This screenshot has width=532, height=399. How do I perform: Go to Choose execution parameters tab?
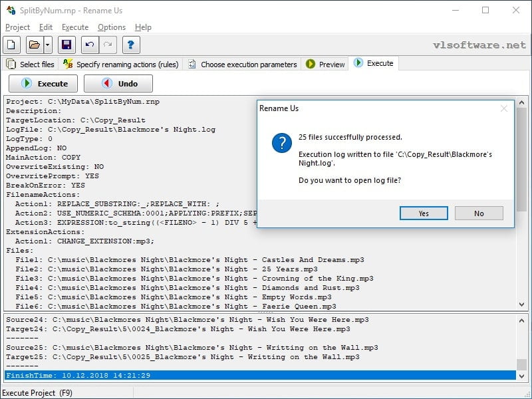coord(242,64)
